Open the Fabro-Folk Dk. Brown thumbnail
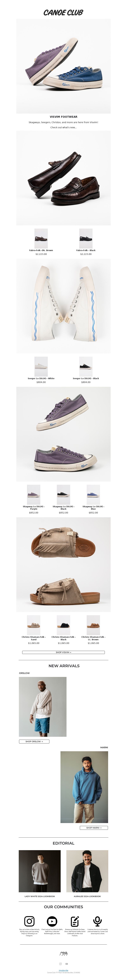Screen dimensions: 127x980 click(41, 238)
